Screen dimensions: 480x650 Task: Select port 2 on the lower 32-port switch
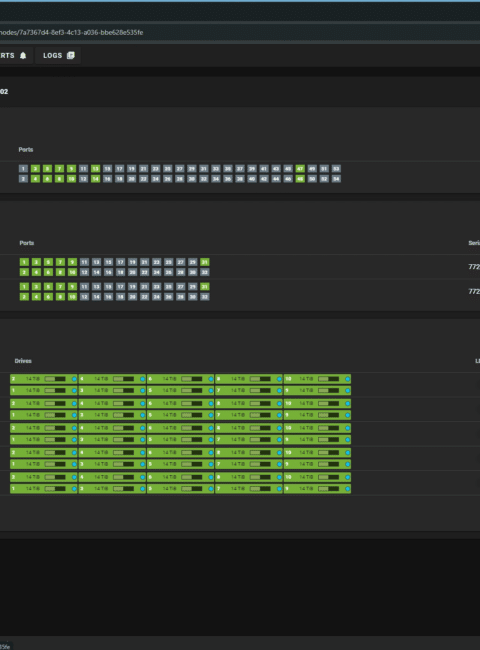(24, 297)
